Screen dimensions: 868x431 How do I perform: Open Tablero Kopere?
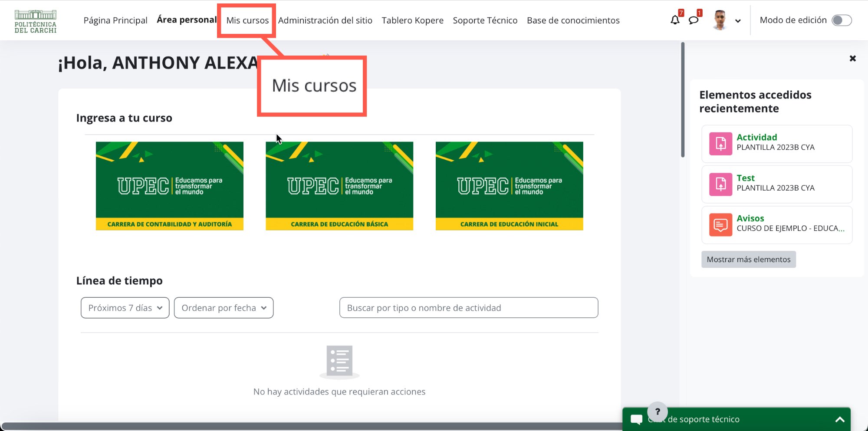tap(412, 20)
